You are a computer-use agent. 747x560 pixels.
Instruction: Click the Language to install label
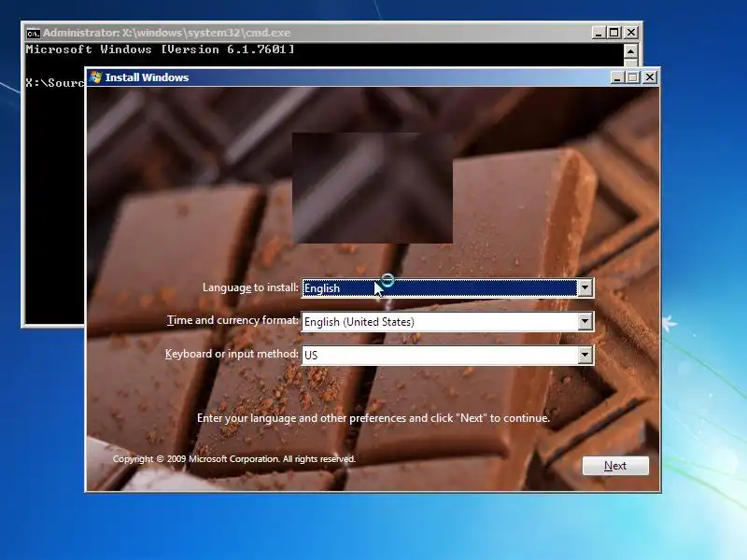(250, 287)
